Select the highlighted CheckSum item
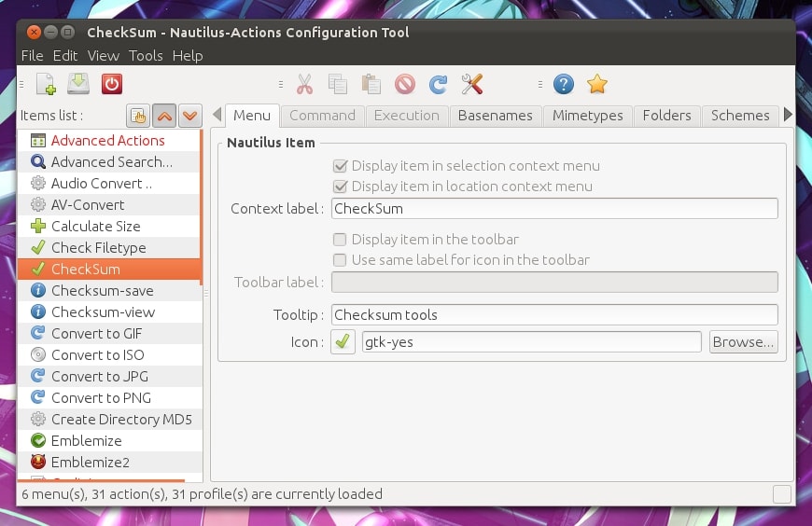Viewport: 812px width, 526px height. coord(109,270)
